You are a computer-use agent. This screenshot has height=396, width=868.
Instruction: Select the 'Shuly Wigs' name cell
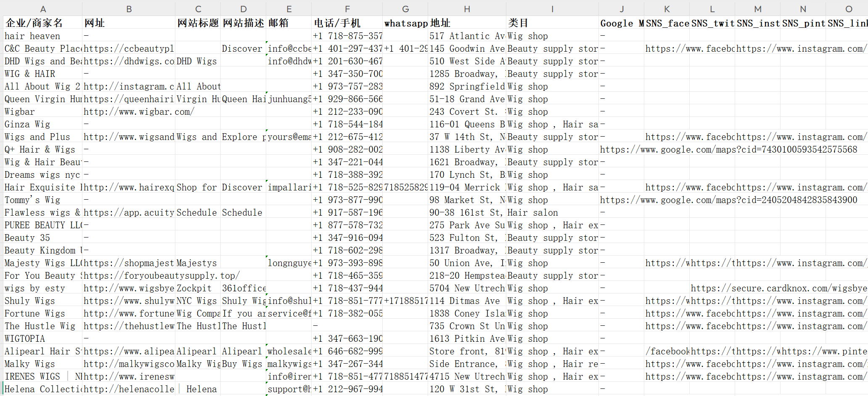(x=43, y=301)
